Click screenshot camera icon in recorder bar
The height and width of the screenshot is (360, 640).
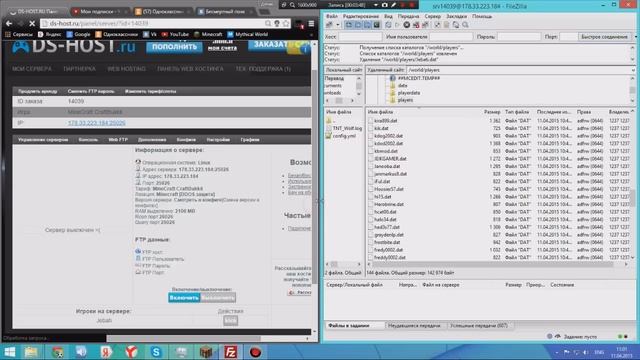point(384,5)
